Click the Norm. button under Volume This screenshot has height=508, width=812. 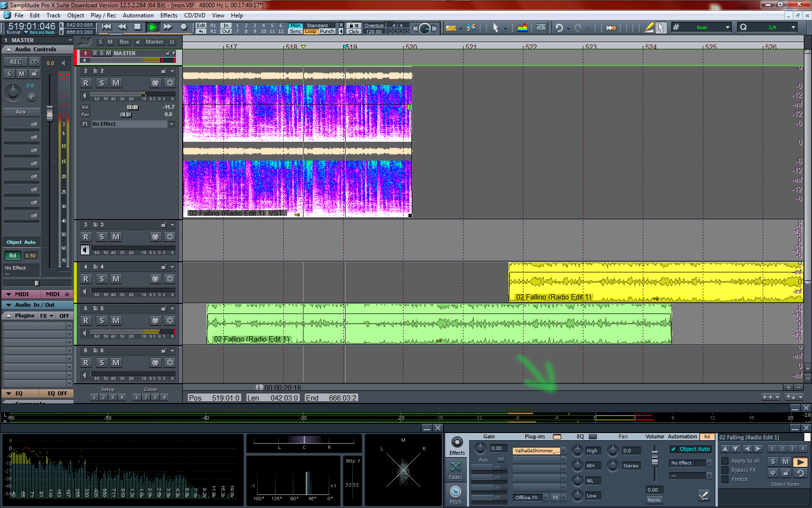pyautogui.click(x=654, y=500)
